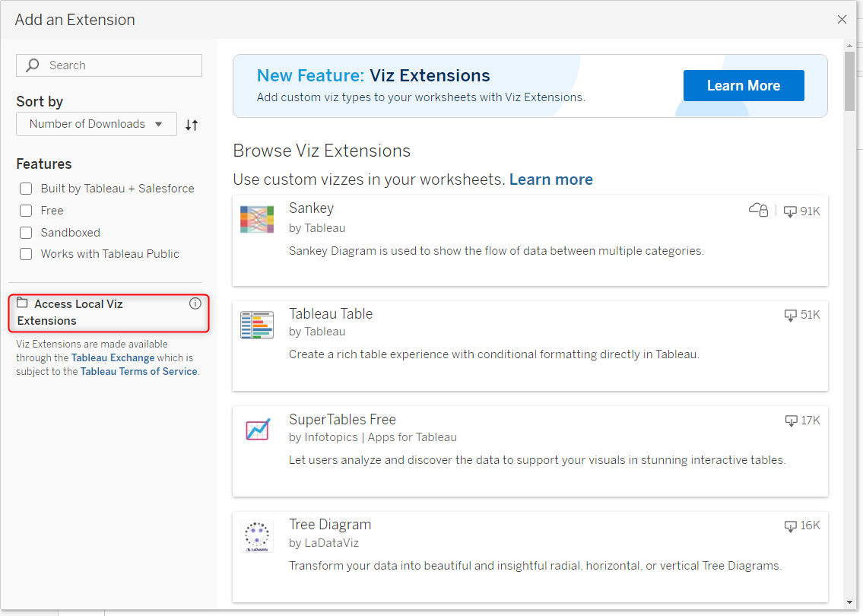
Task: Click the Learn More button in banner
Action: point(743,86)
